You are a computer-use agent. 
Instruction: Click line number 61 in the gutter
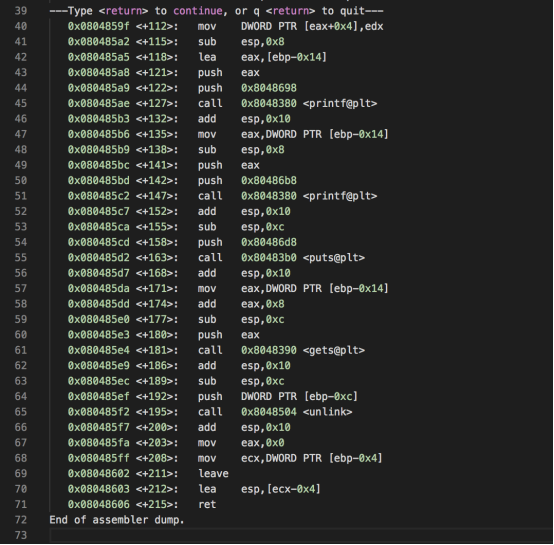[21, 350]
